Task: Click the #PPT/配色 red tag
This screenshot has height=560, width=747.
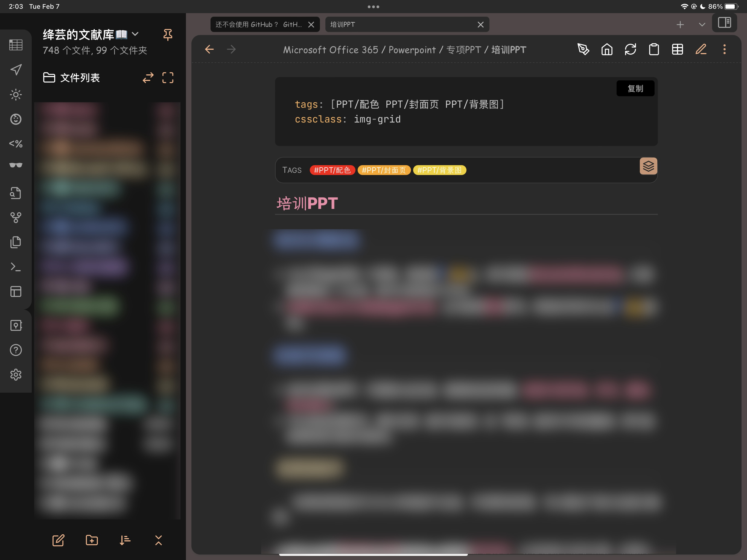Action: tap(332, 170)
